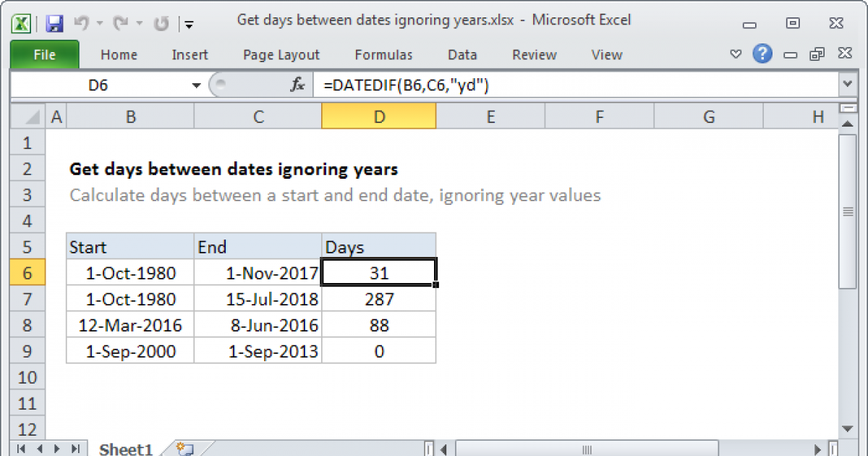This screenshot has height=456, width=868.
Task: Click the Undo arrow icon
Action: coord(81,23)
